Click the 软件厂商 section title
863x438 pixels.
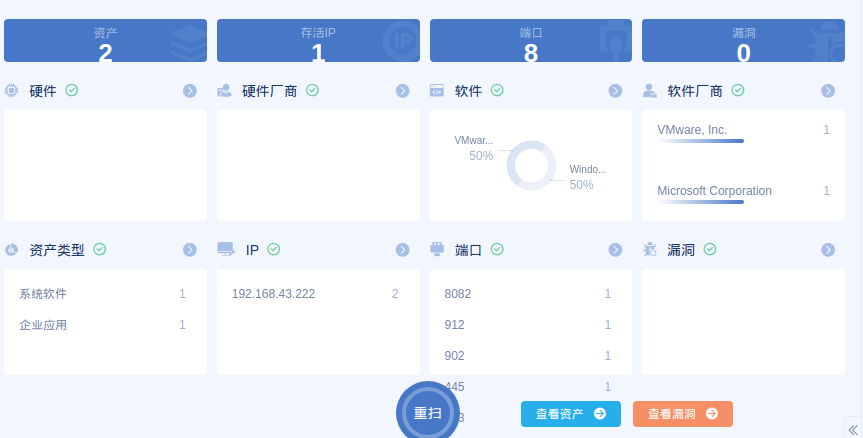[x=695, y=91]
